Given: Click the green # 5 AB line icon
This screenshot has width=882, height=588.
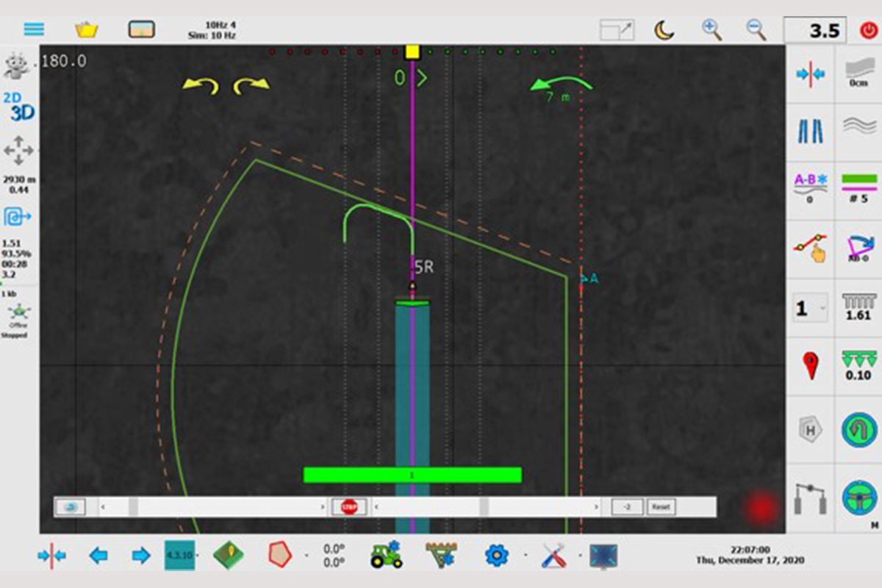Looking at the screenshot, I should point(858,190).
